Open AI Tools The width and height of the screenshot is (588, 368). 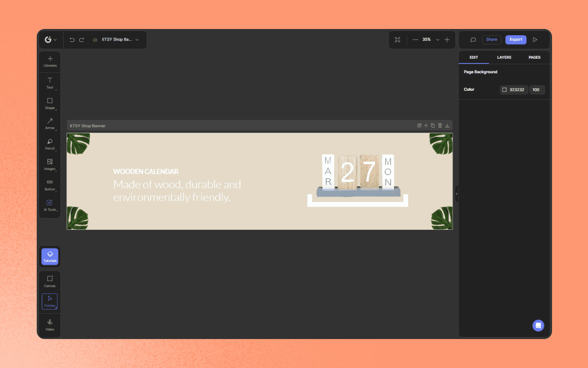coord(50,205)
